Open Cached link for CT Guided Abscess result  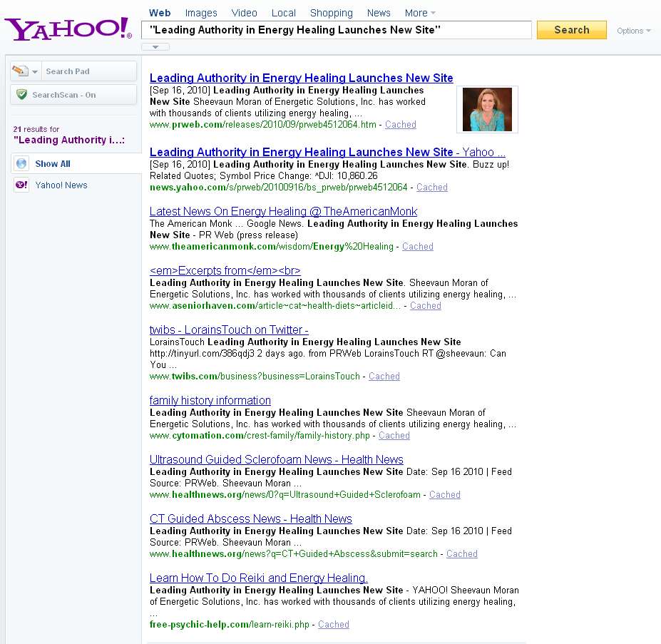(x=462, y=553)
